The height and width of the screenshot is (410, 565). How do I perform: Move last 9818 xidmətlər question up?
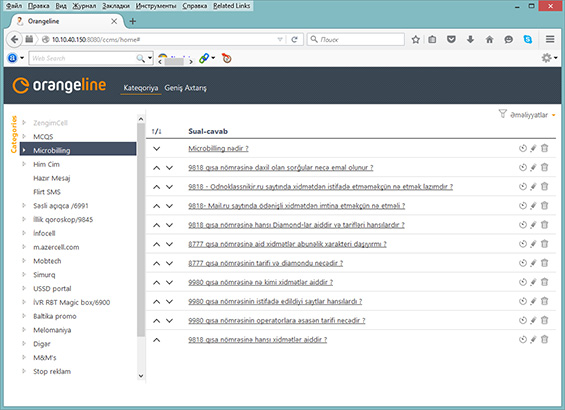(x=156, y=340)
